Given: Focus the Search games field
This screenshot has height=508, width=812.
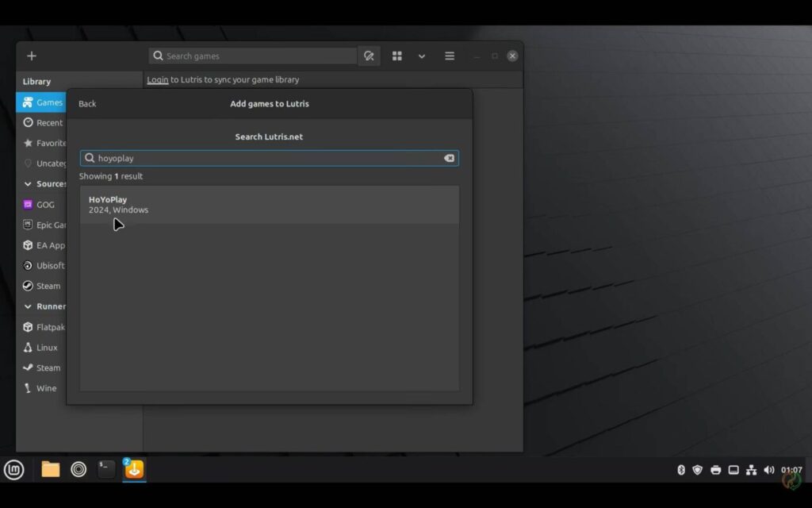Looking at the screenshot, I should 253,56.
